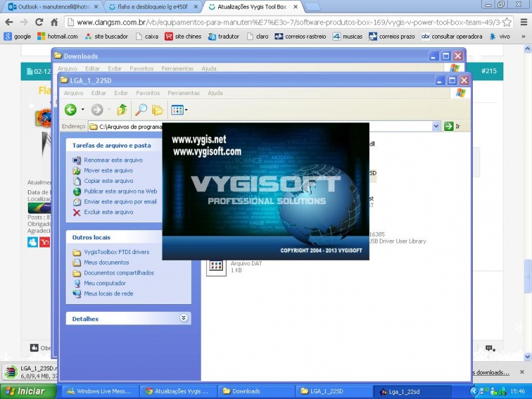This screenshot has height=399, width=532.
Task: Open Meus documentos in Outros locais
Action: 106,263
